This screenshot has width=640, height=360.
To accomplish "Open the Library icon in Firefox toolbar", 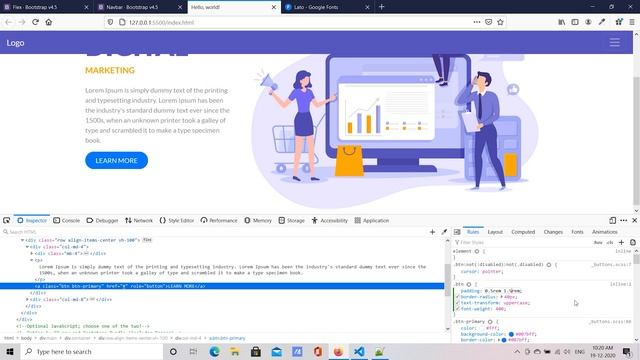I will click(562, 22).
